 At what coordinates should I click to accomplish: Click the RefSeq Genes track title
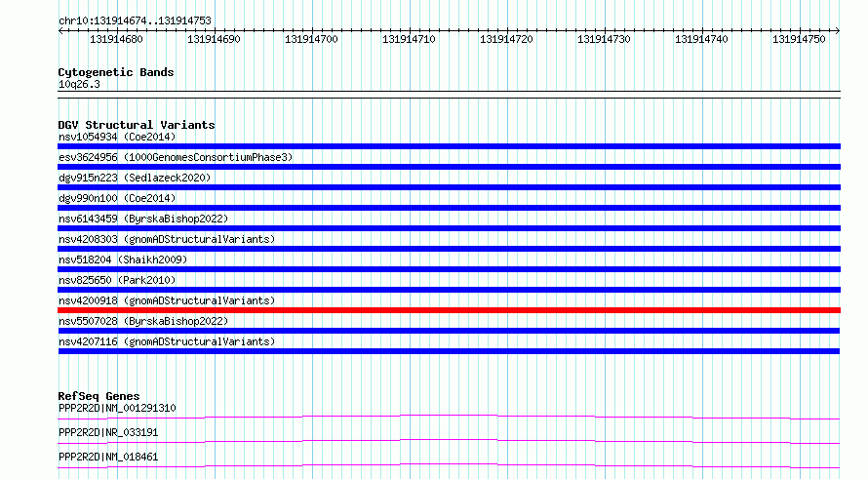pyautogui.click(x=99, y=396)
